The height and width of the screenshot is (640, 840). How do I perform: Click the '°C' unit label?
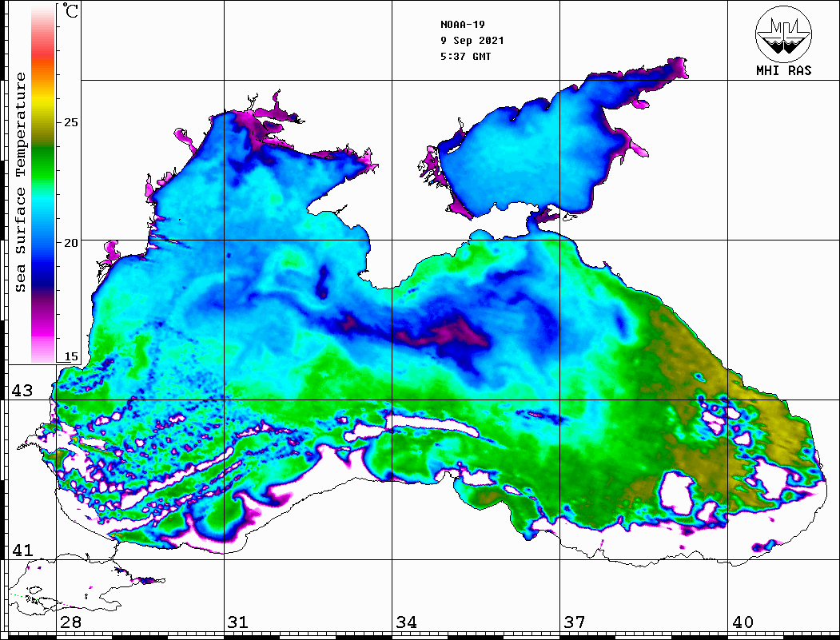pyautogui.click(x=70, y=10)
